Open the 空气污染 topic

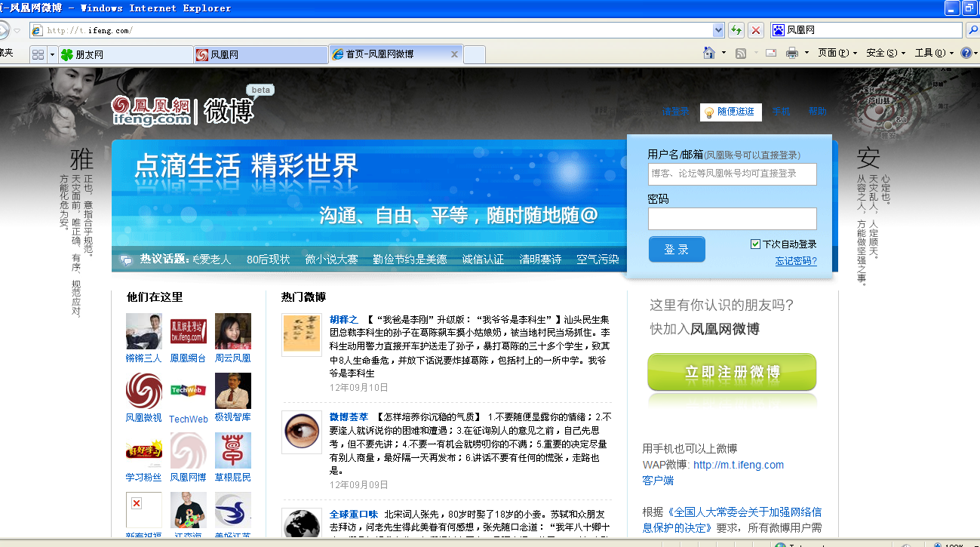[x=598, y=260]
